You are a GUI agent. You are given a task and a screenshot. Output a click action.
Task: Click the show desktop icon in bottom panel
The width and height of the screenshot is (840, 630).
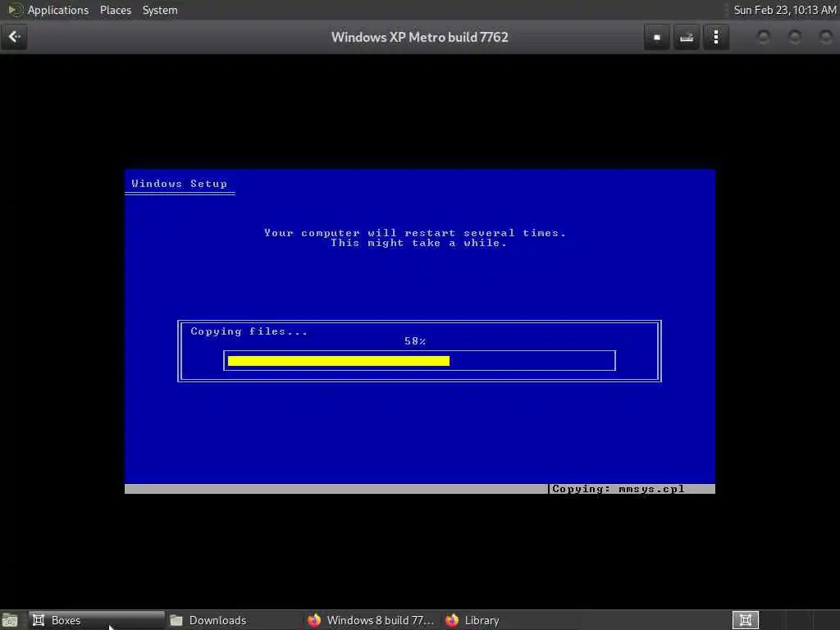pos(10,620)
